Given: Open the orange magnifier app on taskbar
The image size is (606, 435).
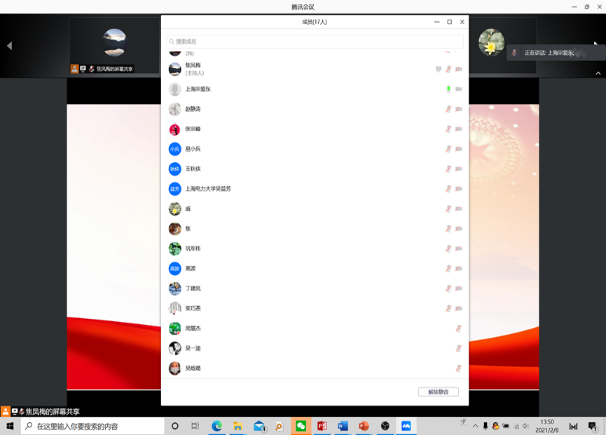Looking at the screenshot, I should (279, 426).
